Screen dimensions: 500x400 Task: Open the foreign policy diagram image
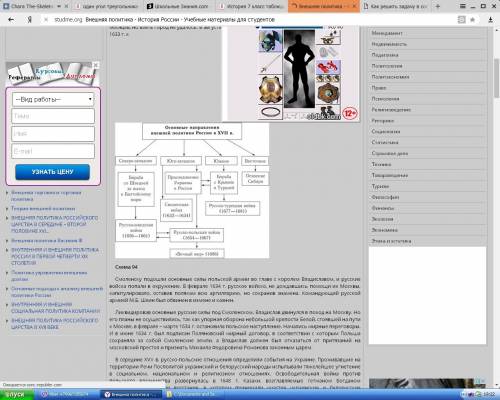point(192,190)
